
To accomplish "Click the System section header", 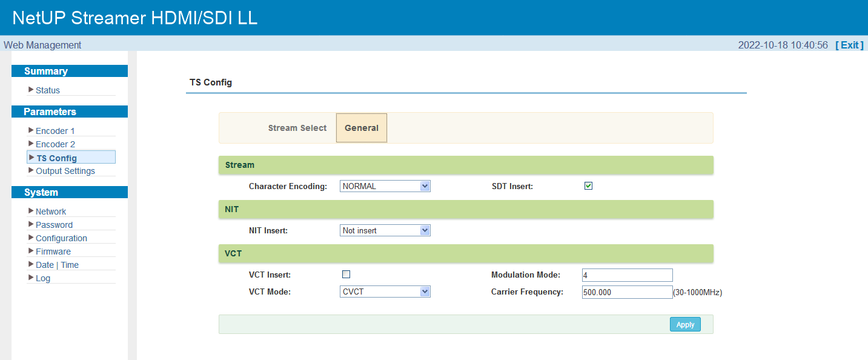I will pyautogui.click(x=70, y=192).
